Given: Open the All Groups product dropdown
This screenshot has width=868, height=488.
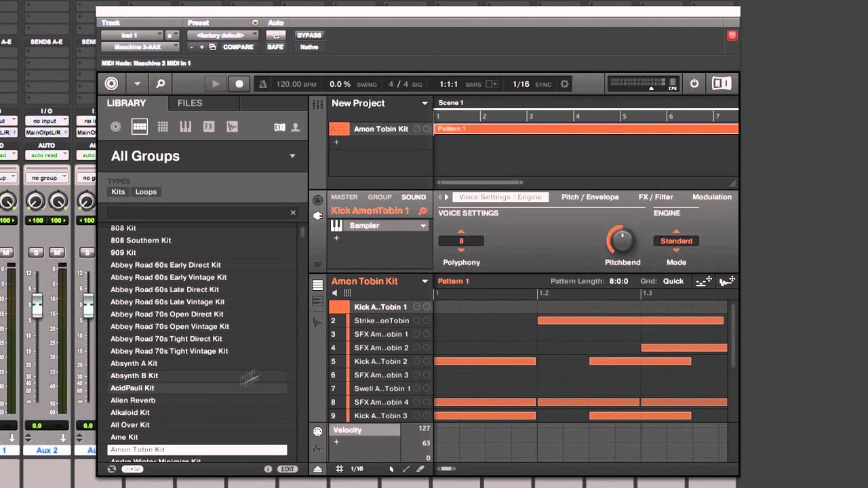Looking at the screenshot, I should (292, 156).
